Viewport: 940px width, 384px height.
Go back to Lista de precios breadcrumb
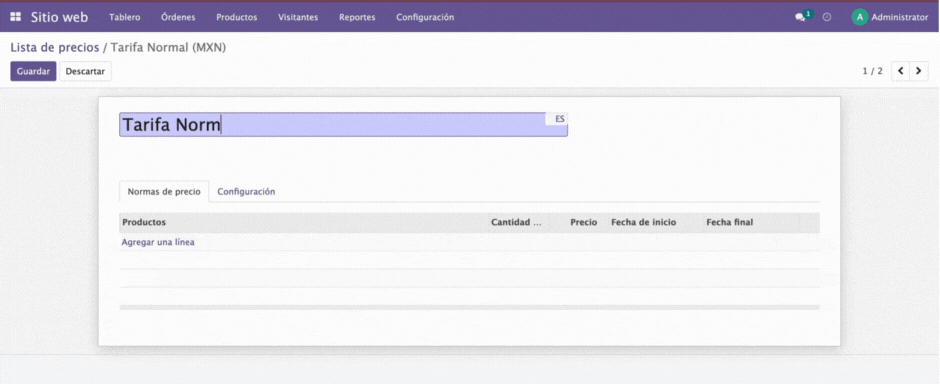click(x=55, y=48)
